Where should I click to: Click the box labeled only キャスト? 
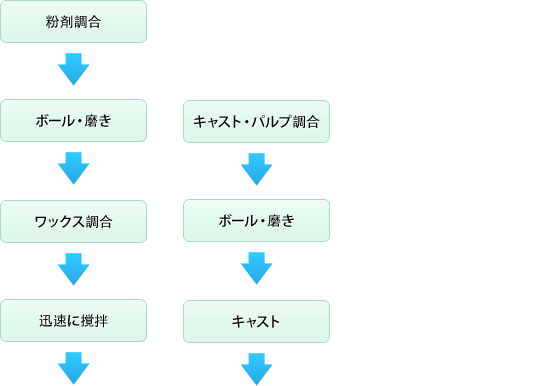256,322
